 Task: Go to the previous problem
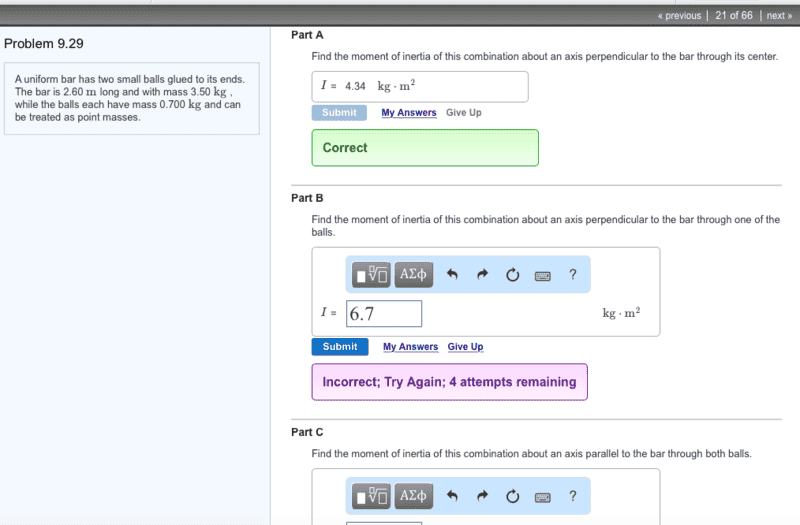coord(679,15)
